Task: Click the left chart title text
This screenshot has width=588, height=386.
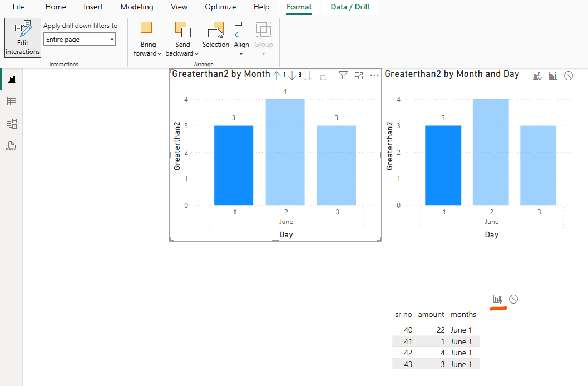Action: pyautogui.click(x=221, y=74)
